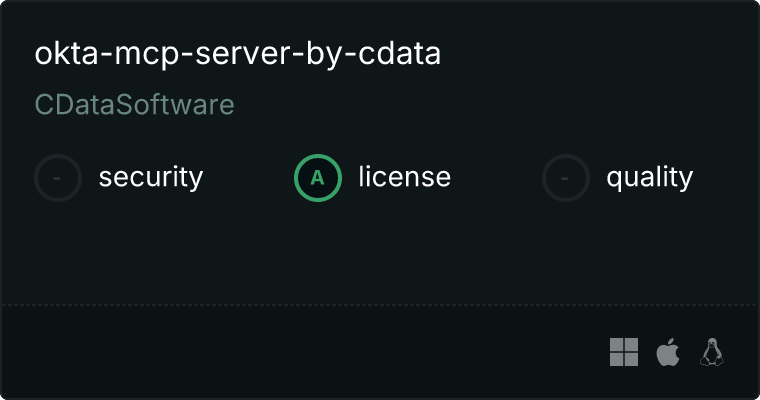
Task: Click the empty quality grade badge circle
Action: [x=566, y=178]
